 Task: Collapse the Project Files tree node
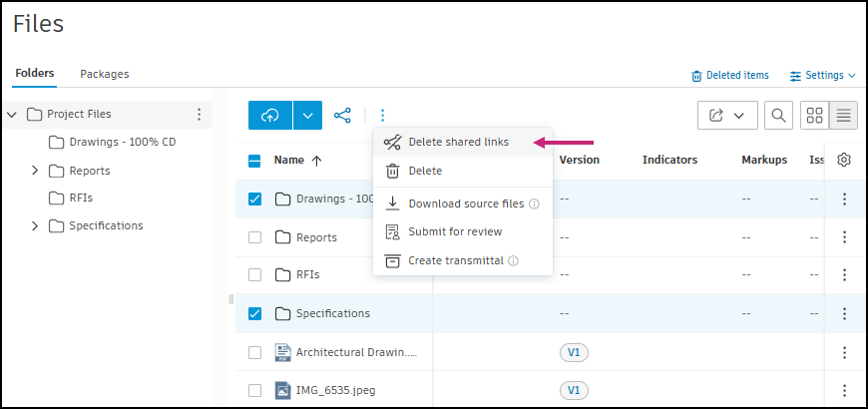12,115
